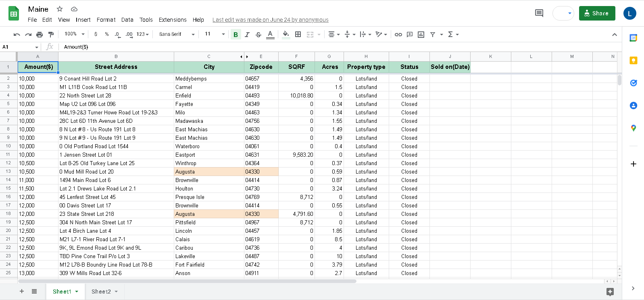Open the last edit history link
The height and width of the screenshot is (300, 644).
click(x=270, y=20)
